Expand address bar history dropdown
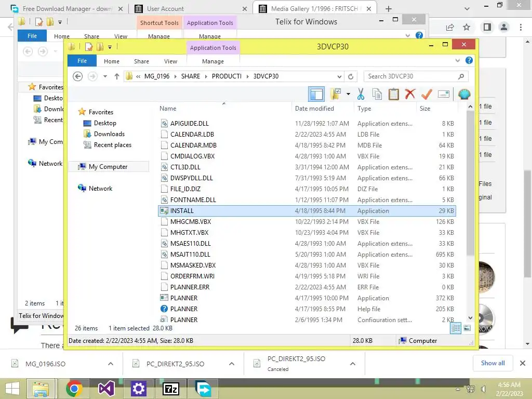This screenshot has height=399, width=532. (339, 76)
